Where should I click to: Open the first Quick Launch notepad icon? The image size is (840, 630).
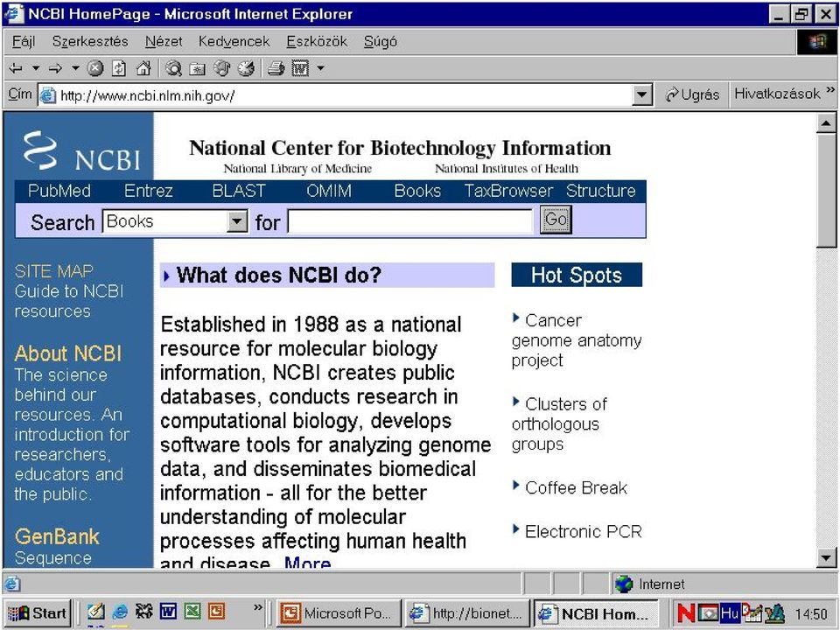click(96, 612)
